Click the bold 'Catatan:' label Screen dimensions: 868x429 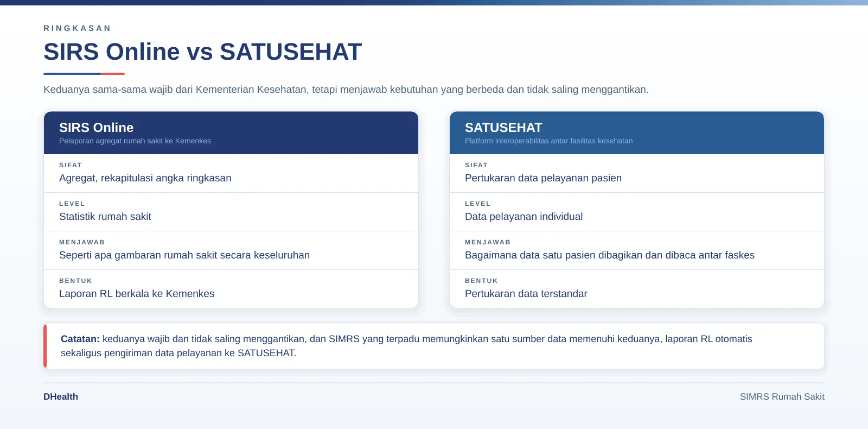[x=80, y=339]
